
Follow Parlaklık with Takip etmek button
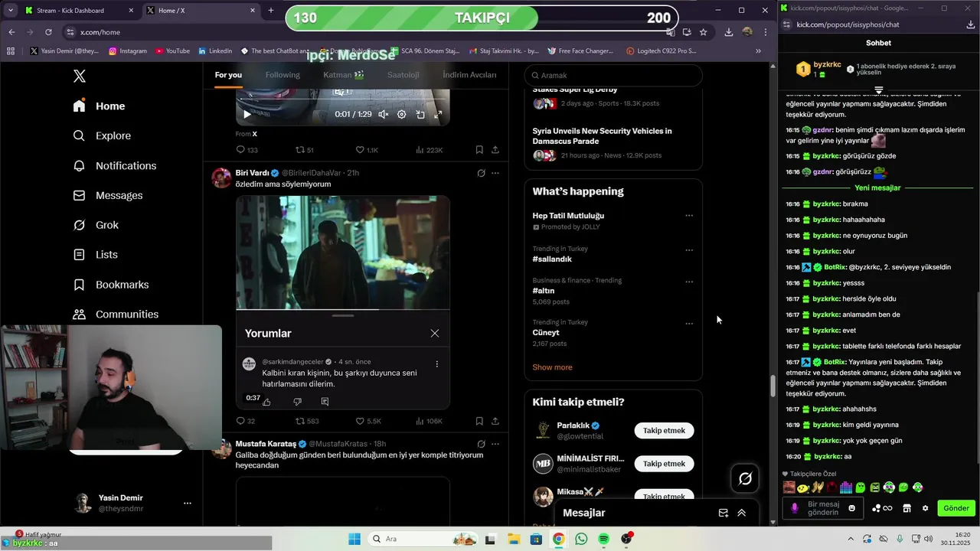click(664, 431)
